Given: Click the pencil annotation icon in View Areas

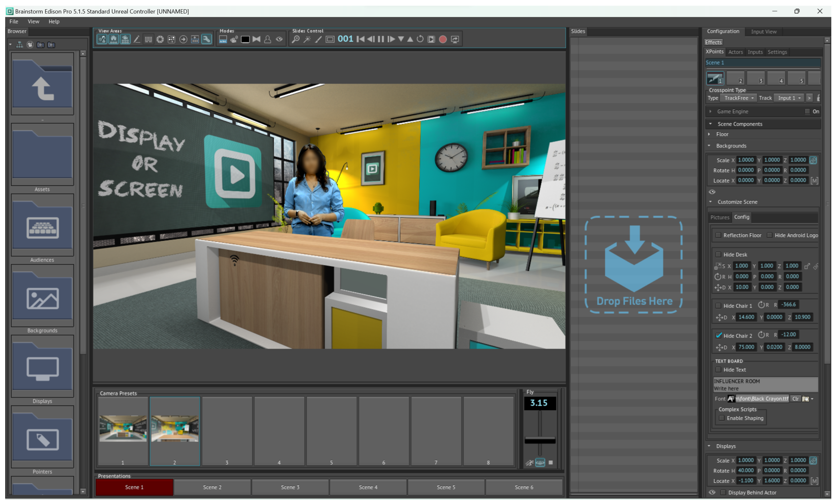Looking at the screenshot, I should click(137, 39).
